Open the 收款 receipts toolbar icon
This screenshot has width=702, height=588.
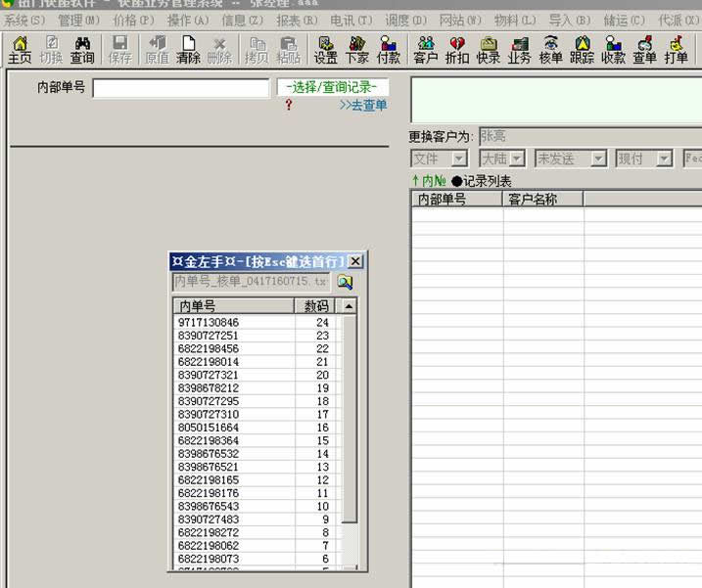tap(613, 50)
